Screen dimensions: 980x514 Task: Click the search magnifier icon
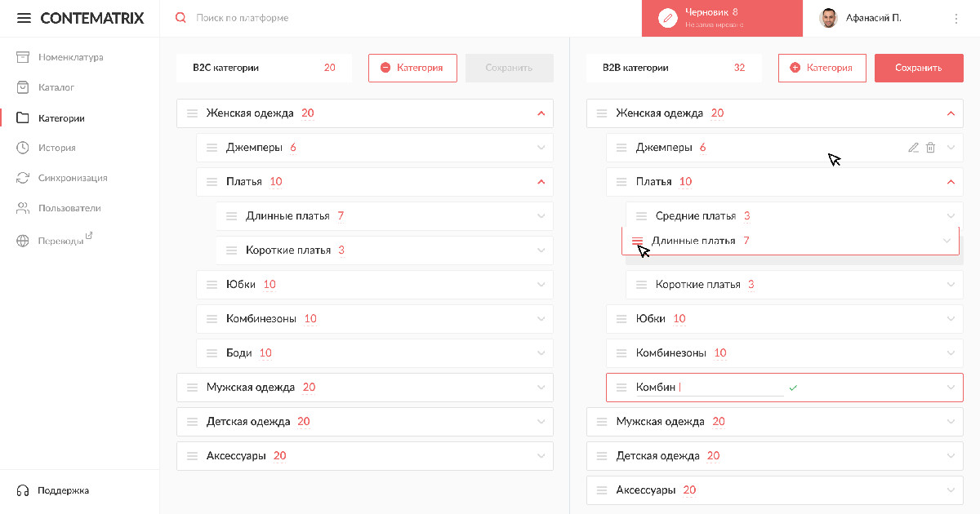click(181, 18)
